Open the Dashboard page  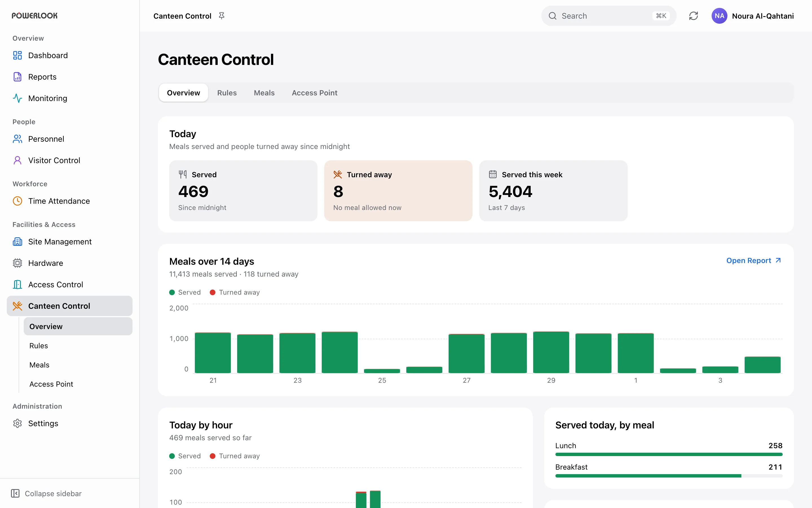click(69, 55)
